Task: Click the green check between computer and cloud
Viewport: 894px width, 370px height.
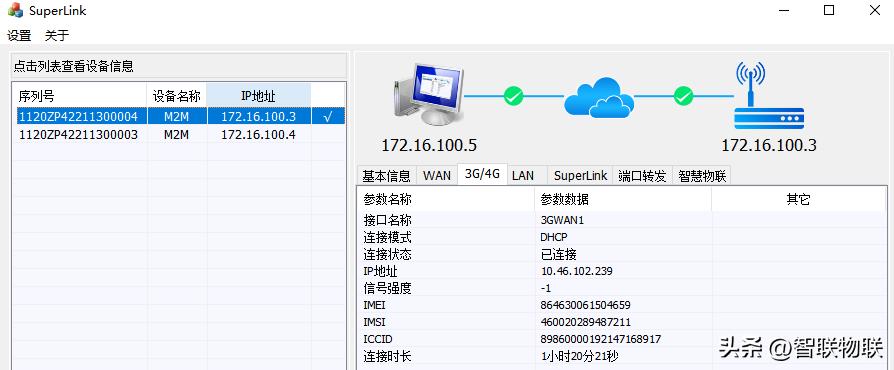Action: (x=513, y=96)
